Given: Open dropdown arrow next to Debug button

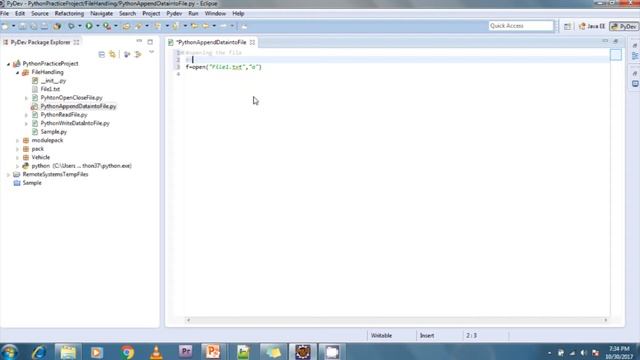Looking at the screenshot, I should [80, 26].
